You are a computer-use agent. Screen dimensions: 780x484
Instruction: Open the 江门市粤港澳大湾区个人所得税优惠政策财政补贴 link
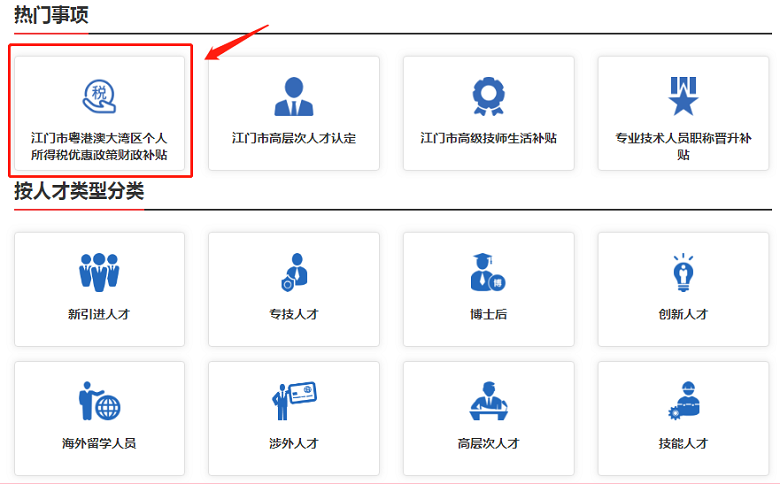pos(99,146)
